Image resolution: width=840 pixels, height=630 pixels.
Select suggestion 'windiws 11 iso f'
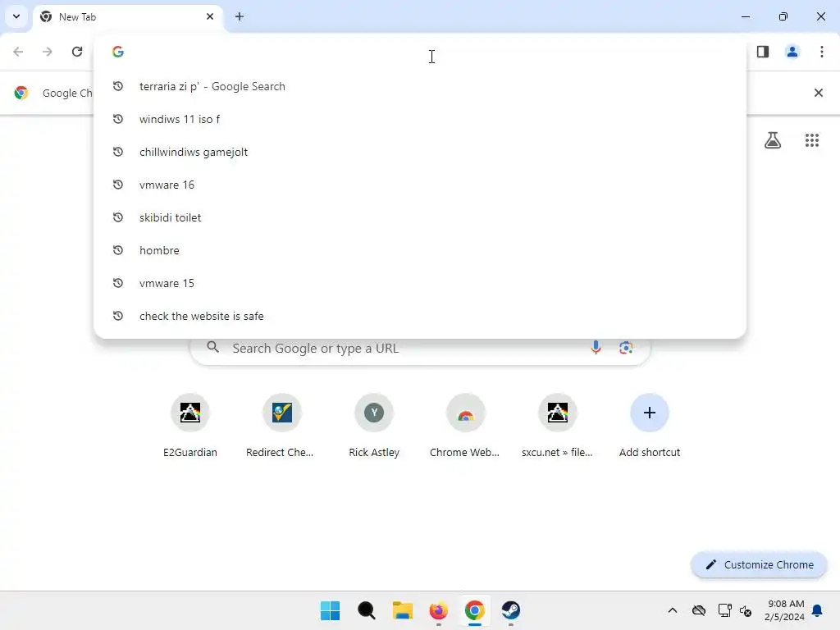(420, 119)
